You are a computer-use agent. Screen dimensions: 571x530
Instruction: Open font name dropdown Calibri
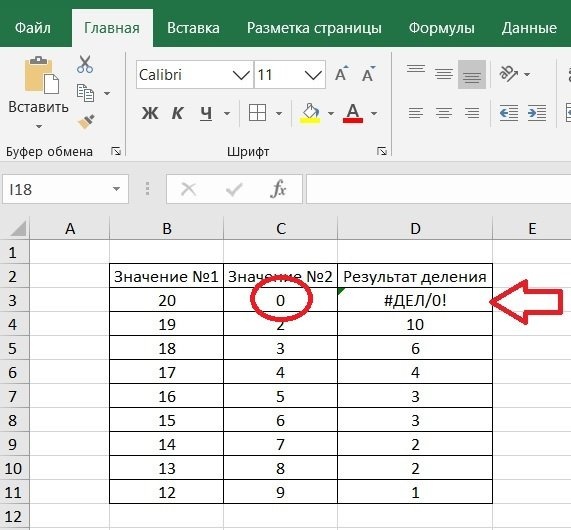click(x=241, y=75)
